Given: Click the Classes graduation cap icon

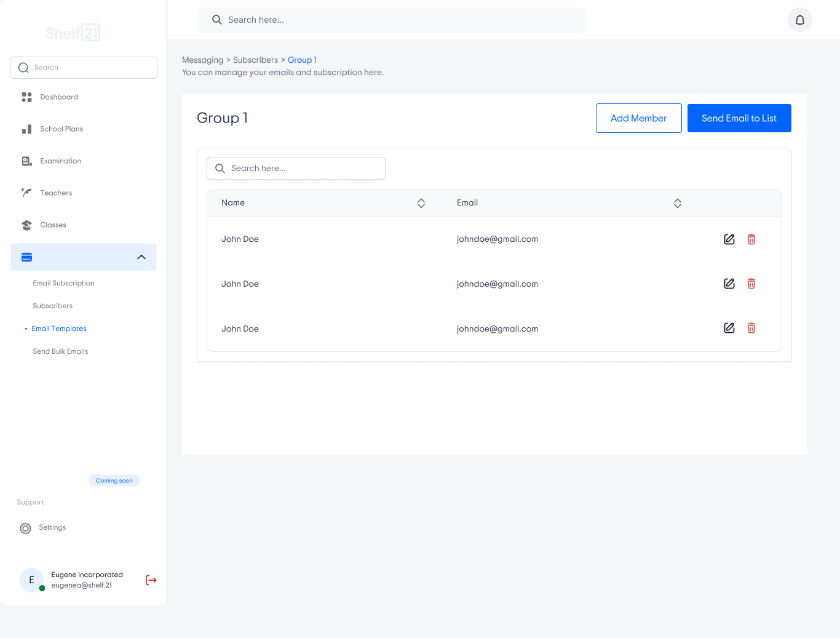Looking at the screenshot, I should (x=26, y=225).
